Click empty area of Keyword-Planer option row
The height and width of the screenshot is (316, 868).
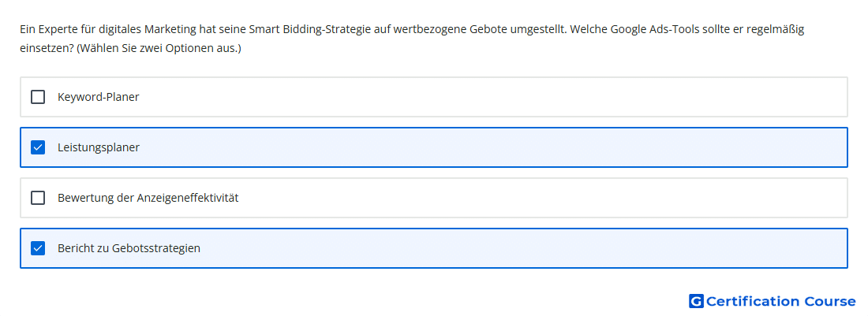[x=492, y=97]
